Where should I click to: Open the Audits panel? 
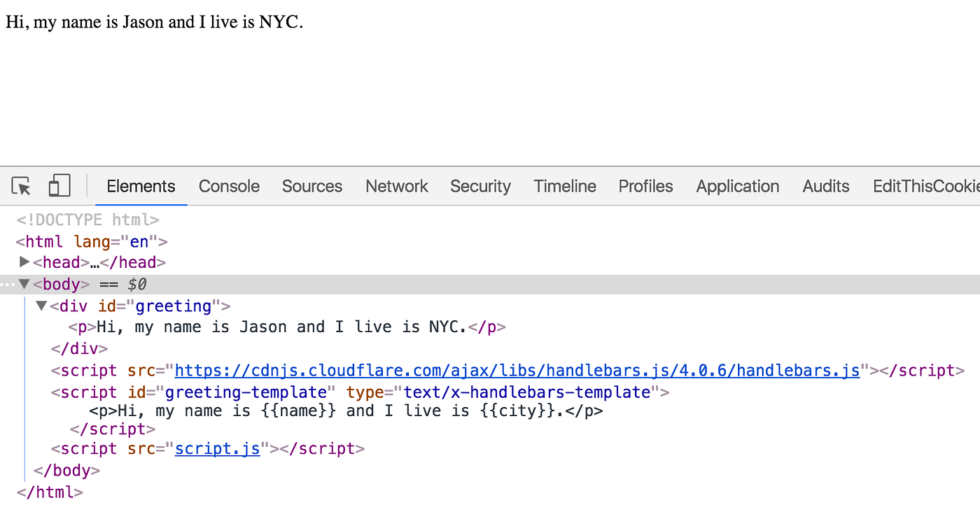coord(825,186)
